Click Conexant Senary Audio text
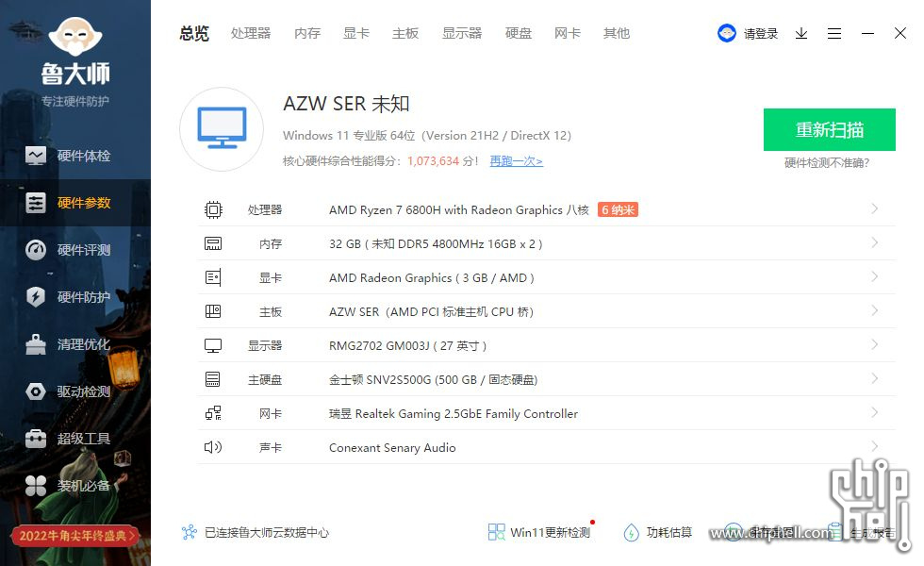 coord(392,447)
